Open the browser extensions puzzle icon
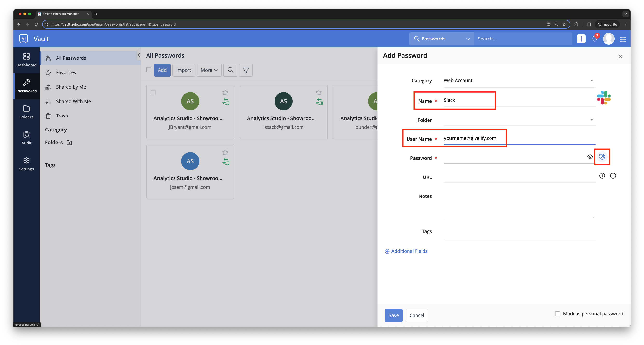This screenshot has height=345, width=644. 576,24
